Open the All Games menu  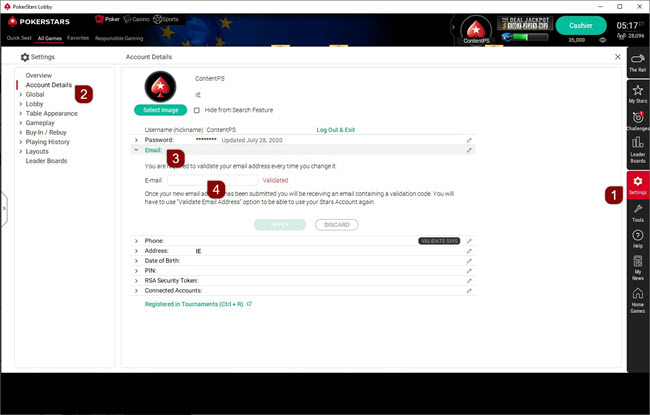tap(49, 38)
